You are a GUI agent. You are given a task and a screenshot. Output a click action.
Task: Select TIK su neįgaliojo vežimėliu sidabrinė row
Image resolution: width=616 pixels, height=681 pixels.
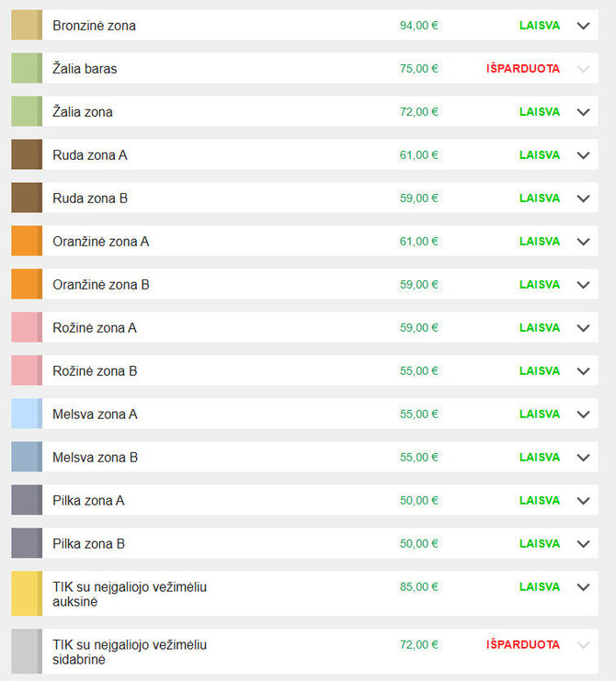point(304,652)
